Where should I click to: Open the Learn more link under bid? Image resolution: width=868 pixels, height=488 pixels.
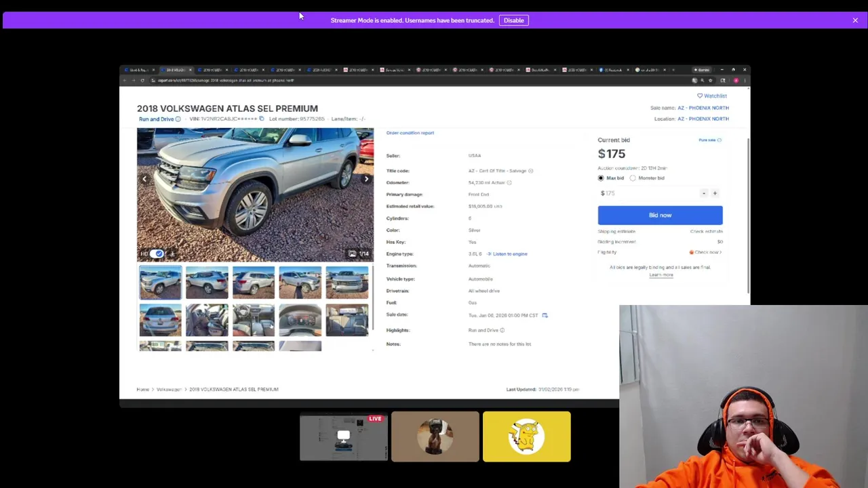pos(661,274)
